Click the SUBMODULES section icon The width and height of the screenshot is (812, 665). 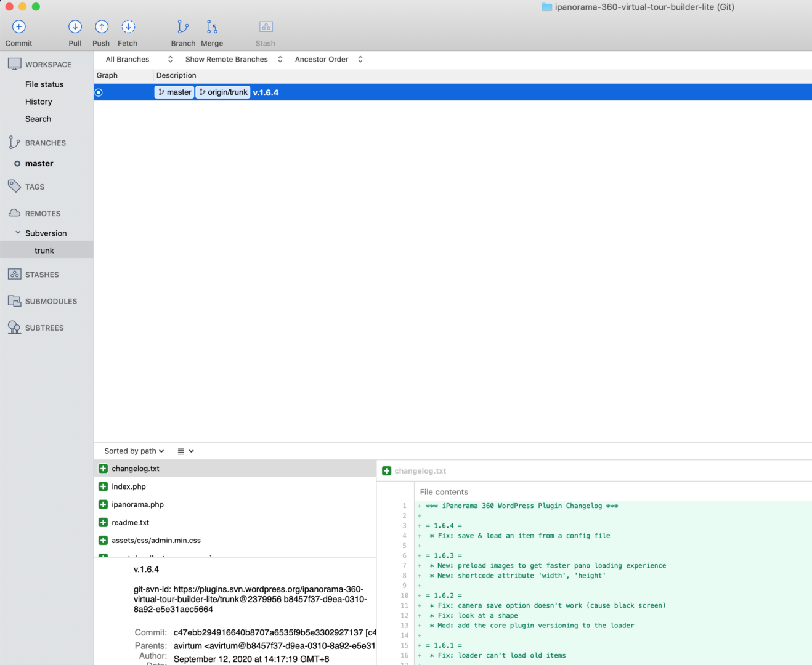(x=14, y=301)
